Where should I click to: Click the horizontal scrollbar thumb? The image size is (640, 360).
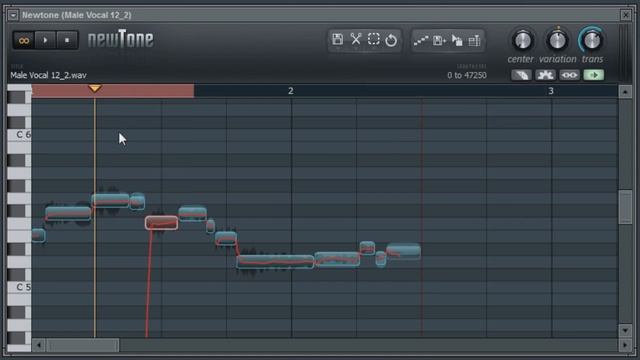click(82, 345)
